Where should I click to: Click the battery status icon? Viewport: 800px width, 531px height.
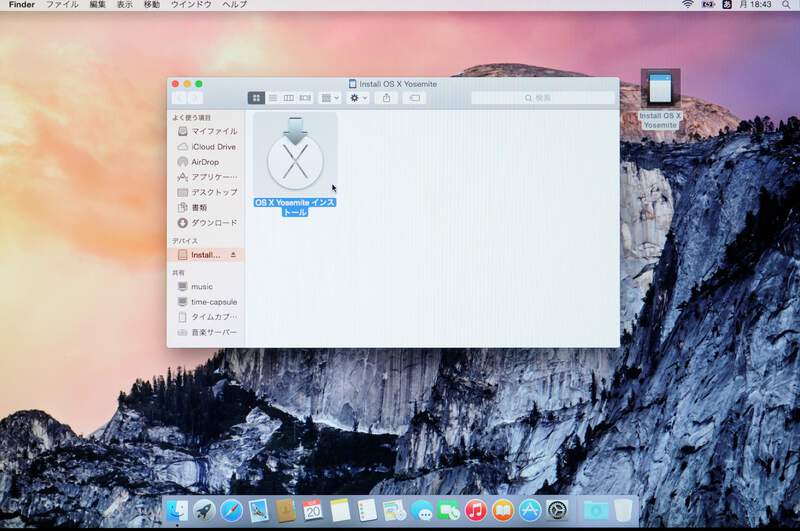pos(708,4)
